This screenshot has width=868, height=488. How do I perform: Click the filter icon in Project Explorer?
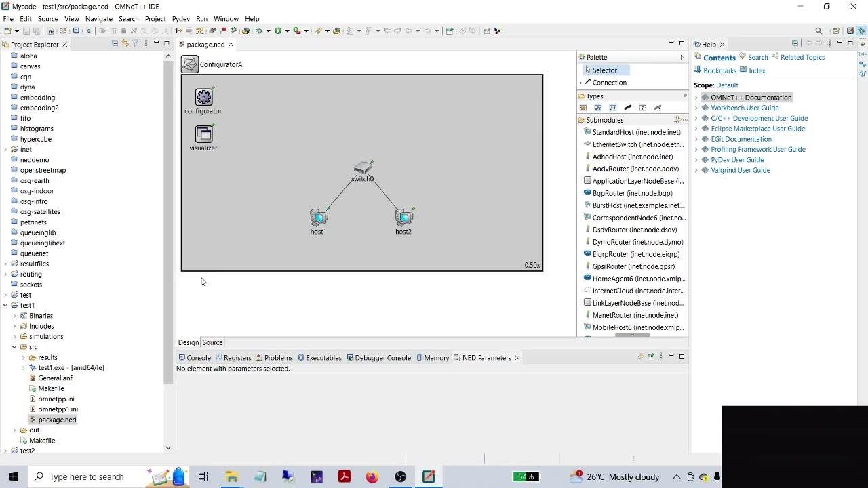[136, 44]
